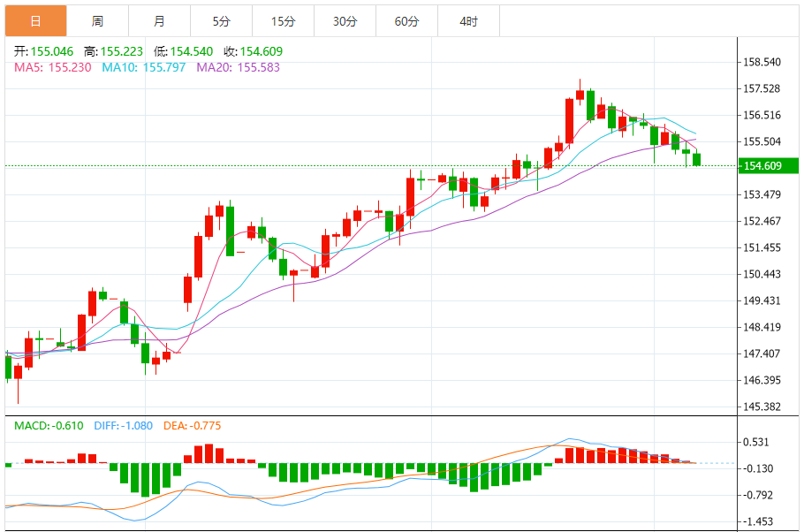Switch to the 周 weekly tab
This screenshot has height=532, width=804.
click(x=97, y=21)
